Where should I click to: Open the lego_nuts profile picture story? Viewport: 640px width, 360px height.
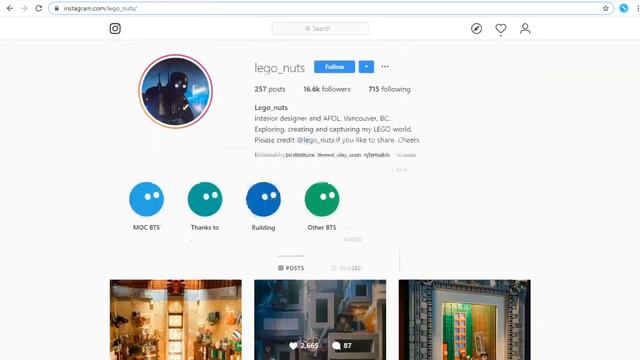click(176, 91)
